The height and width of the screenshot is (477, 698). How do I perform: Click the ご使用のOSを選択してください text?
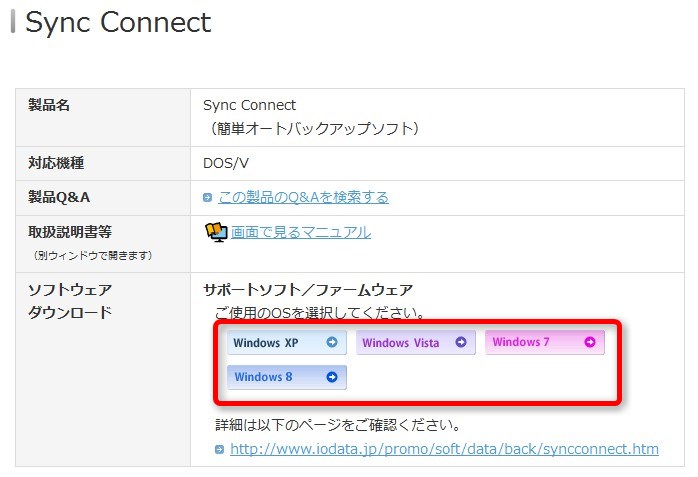[320, 313]
